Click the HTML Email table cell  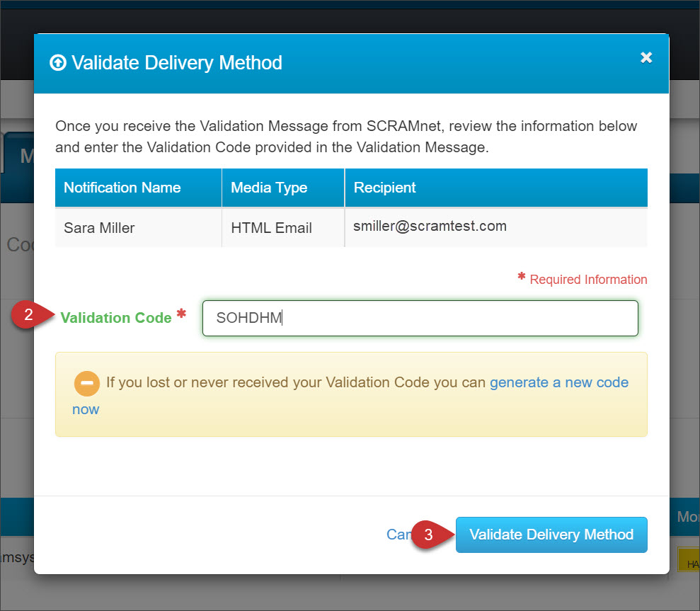[271, 228]
